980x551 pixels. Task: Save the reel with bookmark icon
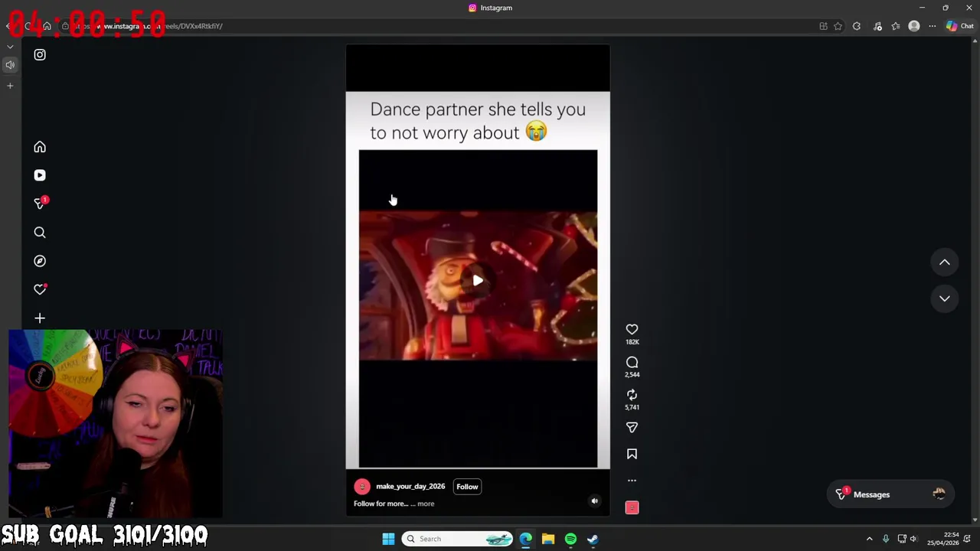632,454
